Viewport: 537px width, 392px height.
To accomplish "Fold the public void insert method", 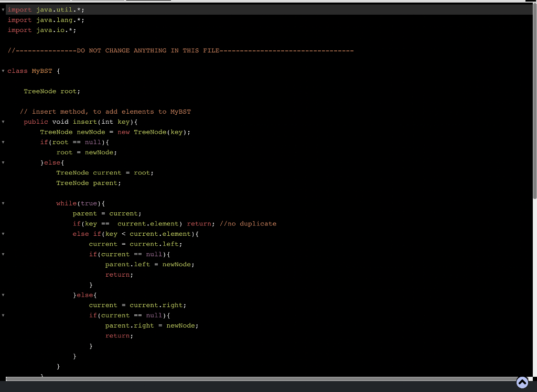I will [x=3, y=122].
